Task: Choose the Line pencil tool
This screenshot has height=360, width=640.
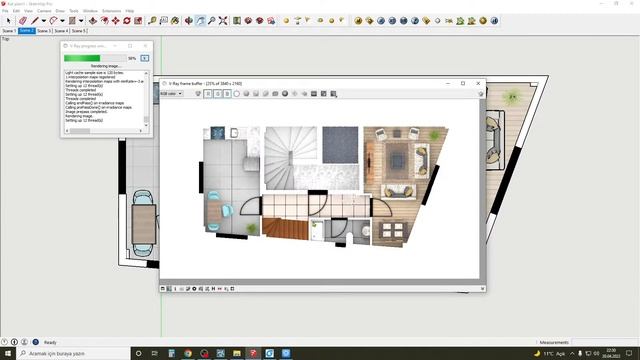Action: (x=35, y=20)
